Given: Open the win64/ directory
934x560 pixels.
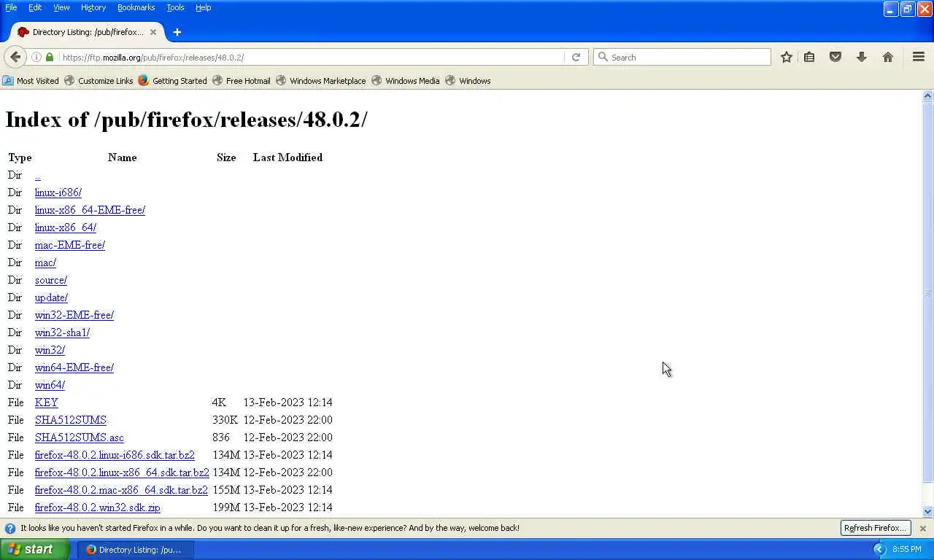Looking at the screenshot, I should pos(50,385).
